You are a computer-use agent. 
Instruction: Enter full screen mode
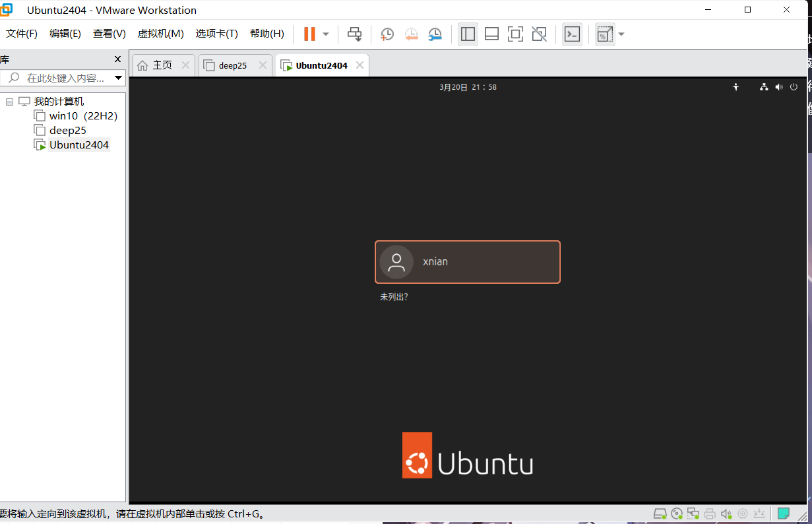pyautogui.click(x=515, y=34)
